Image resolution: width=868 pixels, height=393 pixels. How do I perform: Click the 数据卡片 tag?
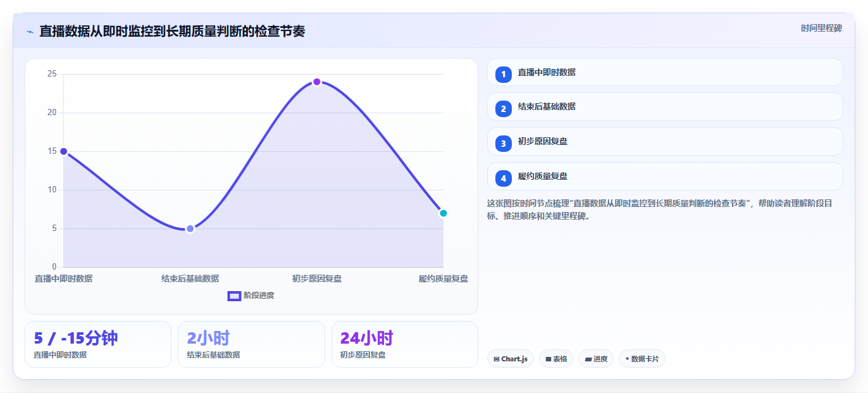point(642,359)
